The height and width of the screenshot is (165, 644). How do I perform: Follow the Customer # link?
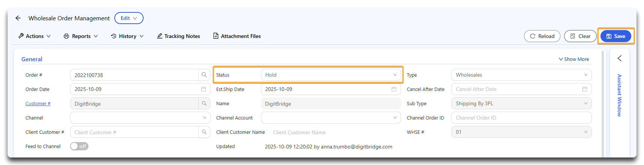point(38,103)
